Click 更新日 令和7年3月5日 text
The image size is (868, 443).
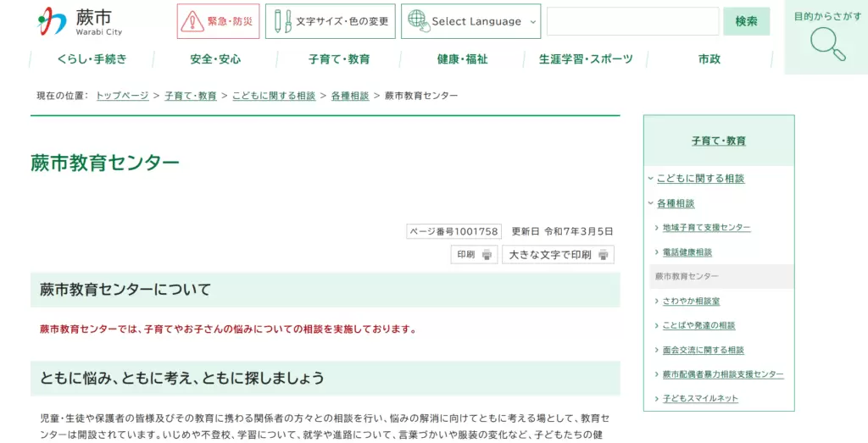pyautogui.click(x=562, y=231)
